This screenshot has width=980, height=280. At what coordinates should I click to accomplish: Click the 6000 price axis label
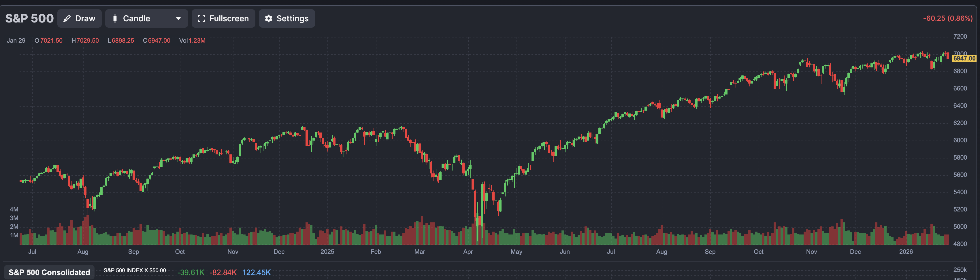(x=960, y=140)
